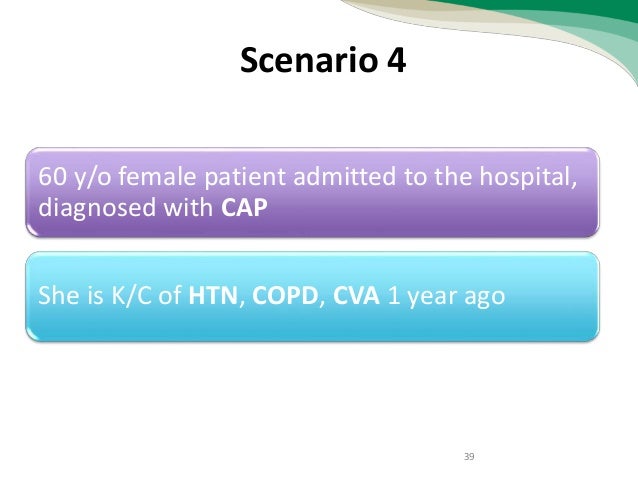Click slide number 39
This screenshot has height=479, width=638.
(469, 456)
